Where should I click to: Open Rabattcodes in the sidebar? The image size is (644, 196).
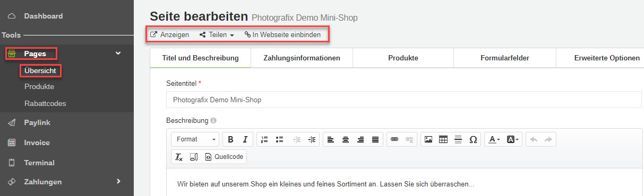click(45, 103)
